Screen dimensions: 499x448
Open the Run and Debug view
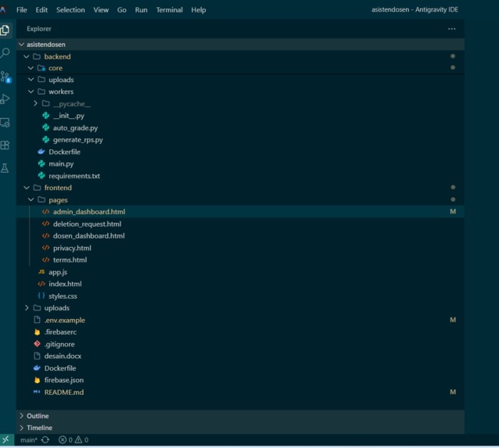(x=5, y=99)
